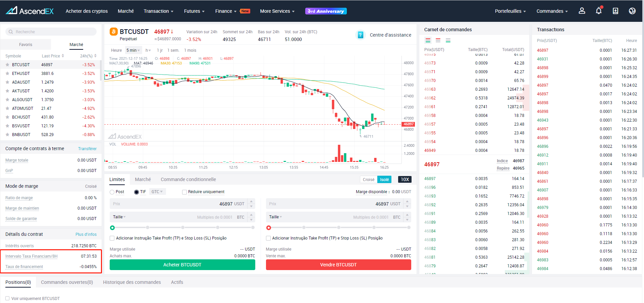Click the buy price stepper arrows
This screenshot has width=644, height=303.
pyautogui.click(x=251, y=204)
